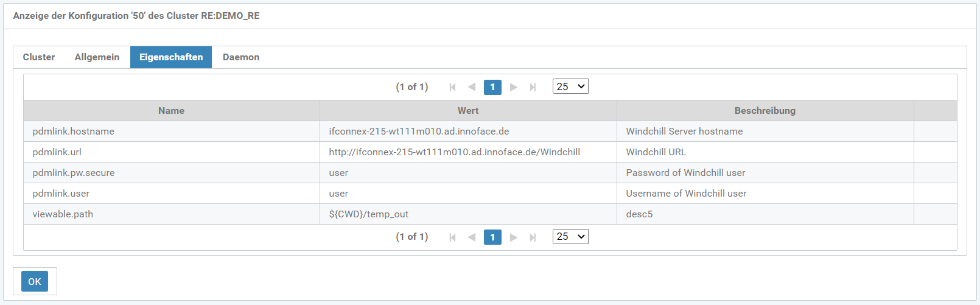Jump to last page in bottom paginator
This screenshot has height=305, width=980.
533,237
